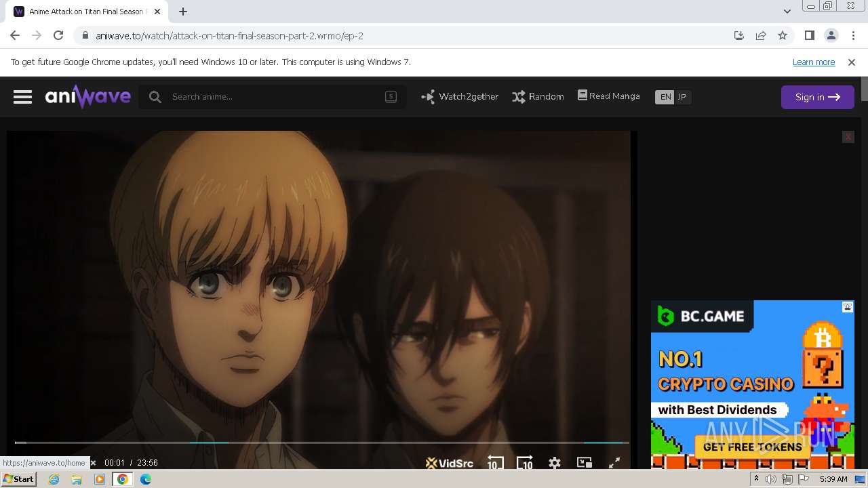Reload the aniwave page
The height and width of the screenshot is (488, 868).
58,36
